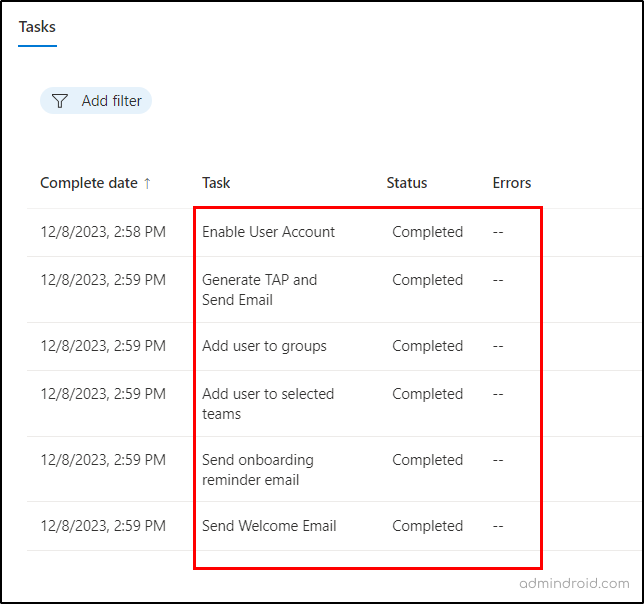Click the 2:58 PM complete date cell
Viewport: 644px width, 604px height.
[102, 232]
